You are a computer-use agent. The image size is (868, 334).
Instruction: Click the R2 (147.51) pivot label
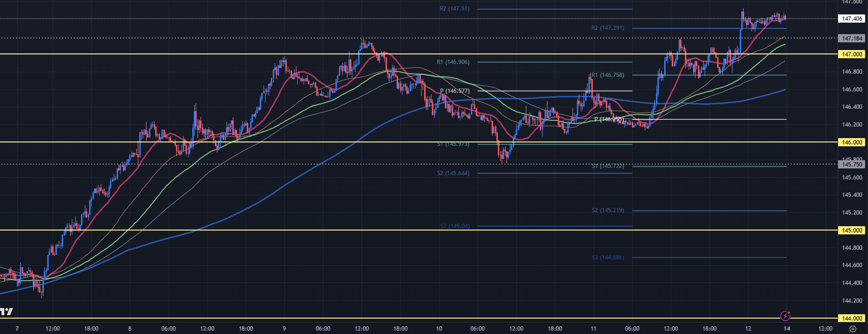pos(454,9)
